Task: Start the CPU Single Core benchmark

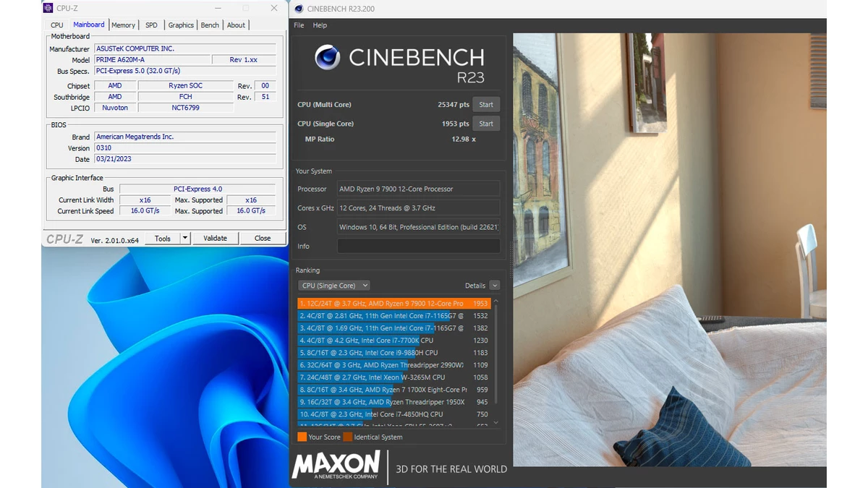Action: [486, 124]
